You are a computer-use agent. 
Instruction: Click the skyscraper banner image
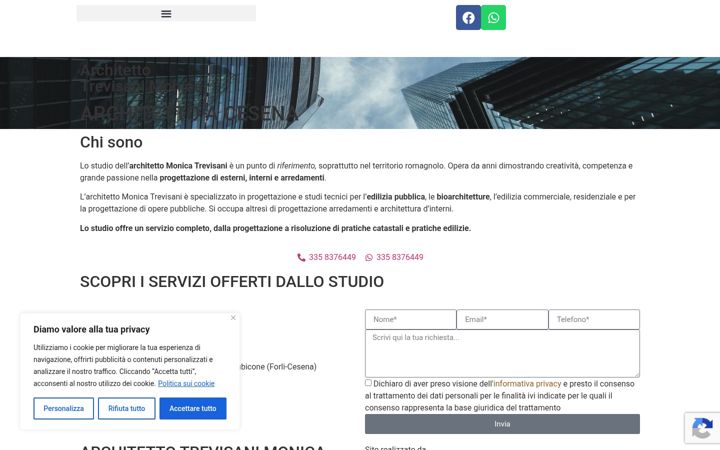coord(360,93)
